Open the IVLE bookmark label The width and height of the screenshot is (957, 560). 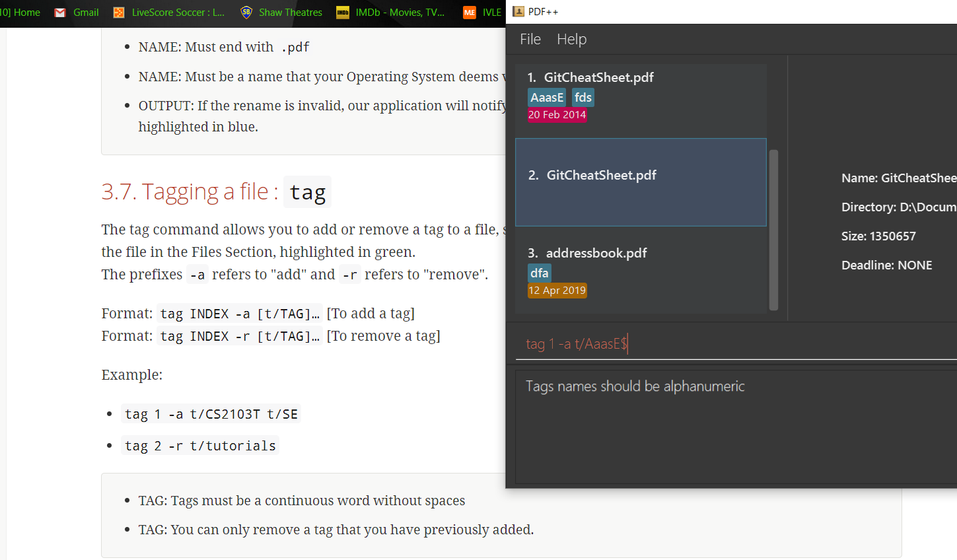(x=492, y=13)
